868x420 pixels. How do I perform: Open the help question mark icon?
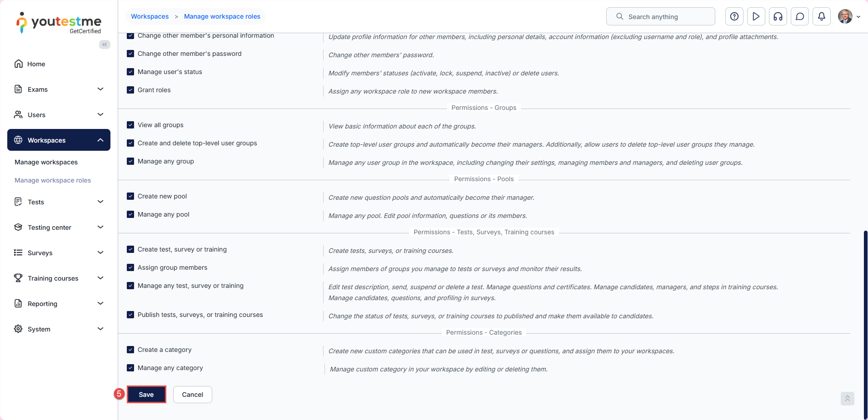[x=734, y=16]
